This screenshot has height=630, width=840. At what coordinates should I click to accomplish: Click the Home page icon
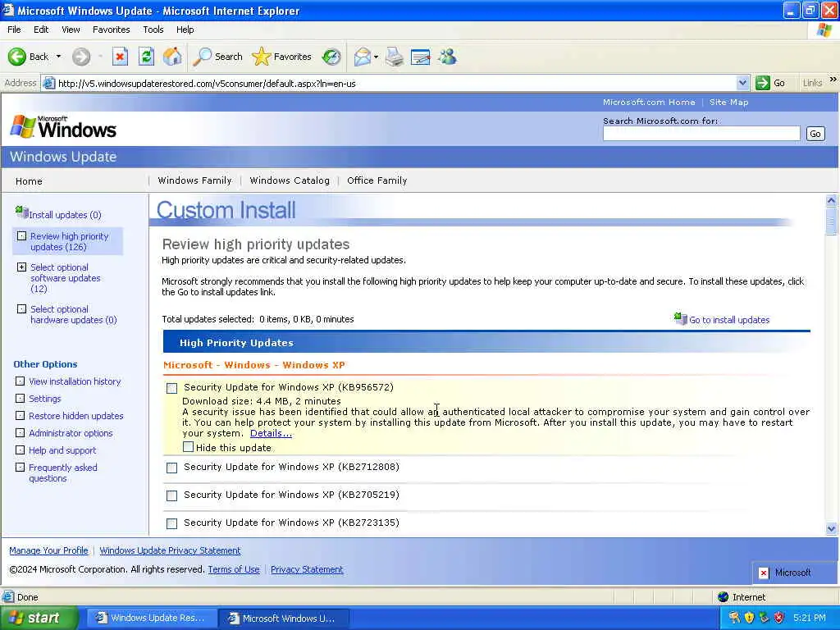pos(172,57)
